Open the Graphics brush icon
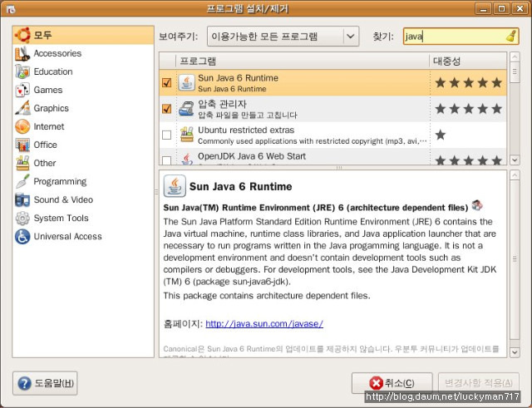The height and width of the screenshot is (408, 532). pyautogui.click(x=22, y=108)
